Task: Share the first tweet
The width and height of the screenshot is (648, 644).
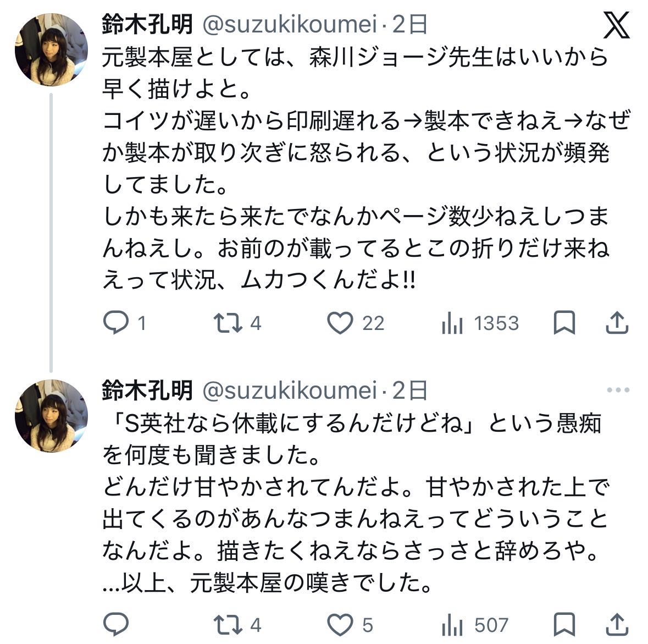Action: coord(617,323)
